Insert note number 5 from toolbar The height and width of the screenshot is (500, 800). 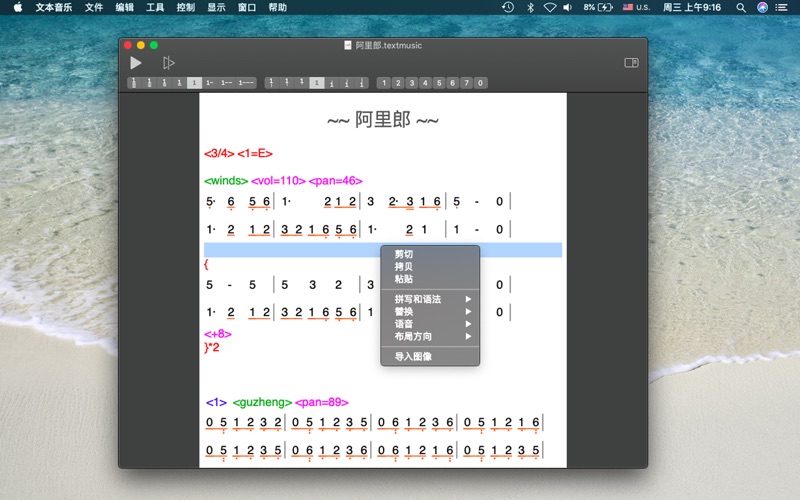439,83
